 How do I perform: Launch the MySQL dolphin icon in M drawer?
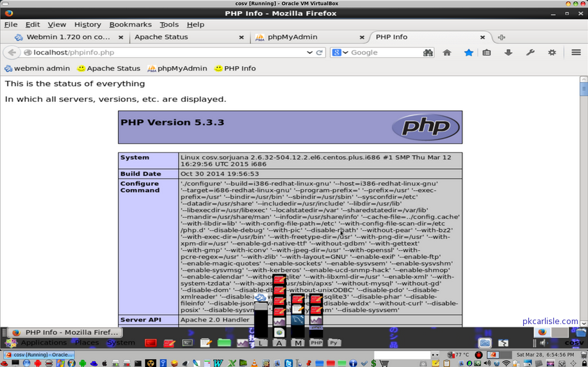(298, 320)
